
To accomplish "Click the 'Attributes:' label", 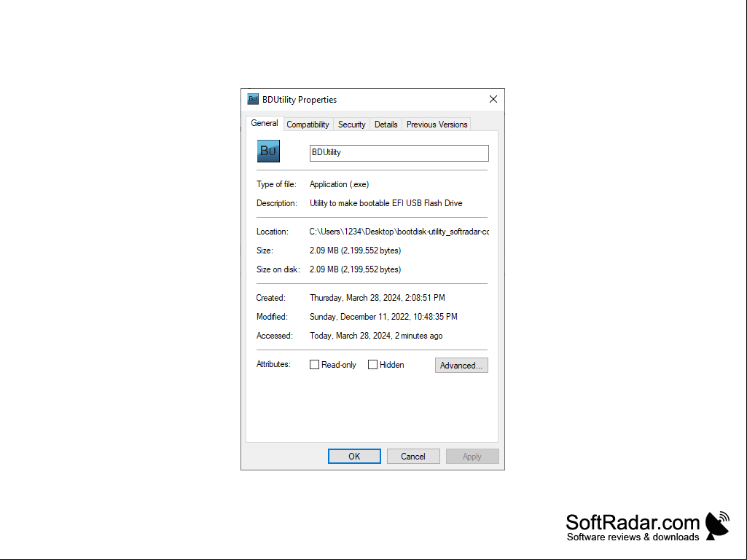I will pyautogui.click(x=273, y=364).
